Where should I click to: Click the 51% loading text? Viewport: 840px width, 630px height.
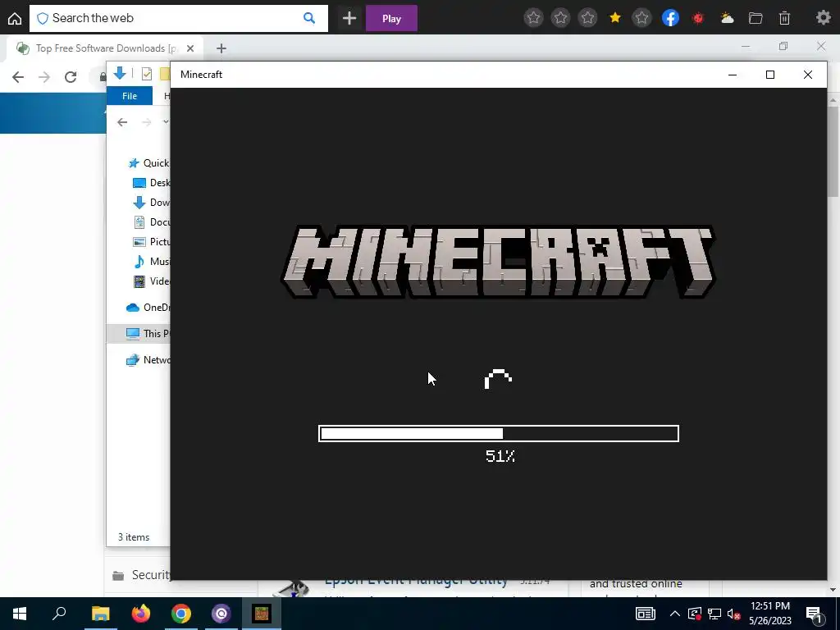(500, 456)
